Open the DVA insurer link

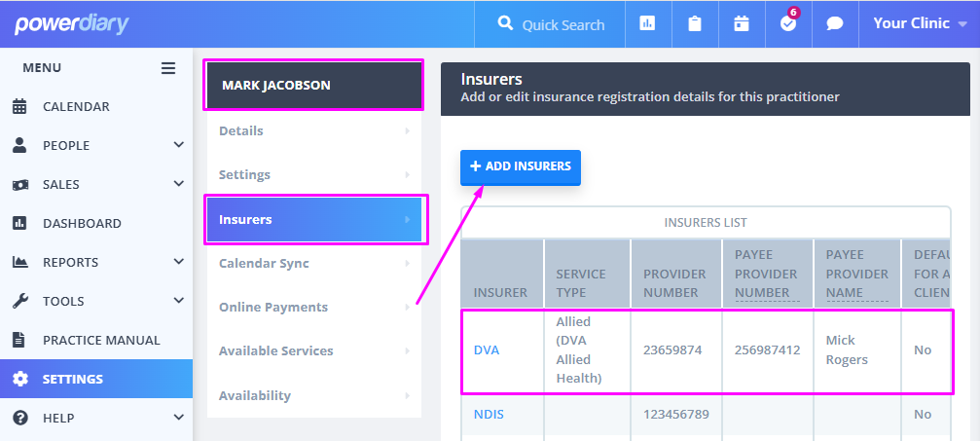[487, 350]
